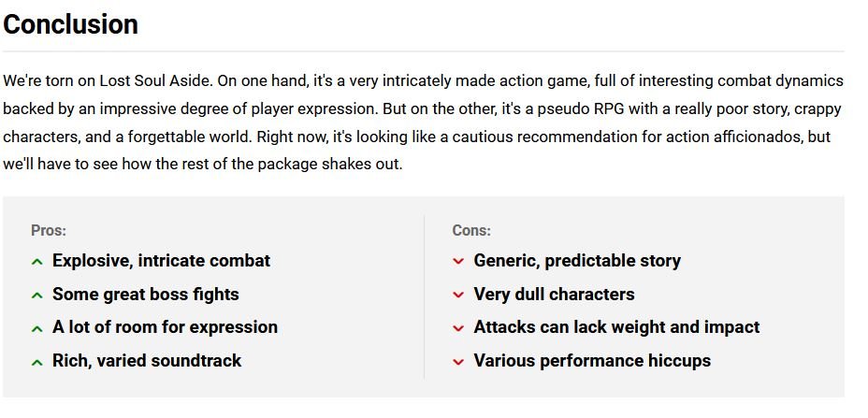This screenshot has width=868, height=418.
Task: Select the Some great boss fights text
Action: (x=146, y=294)
